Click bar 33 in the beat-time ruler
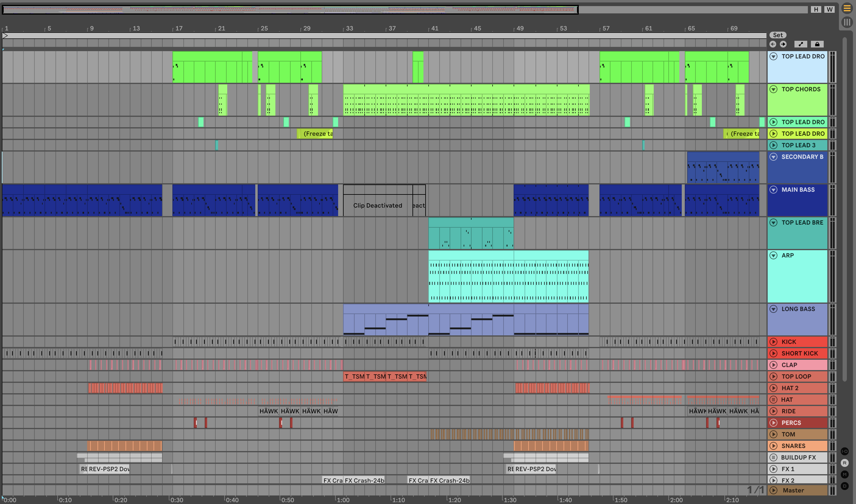This screenshot has width=856, height=504. 349,28
